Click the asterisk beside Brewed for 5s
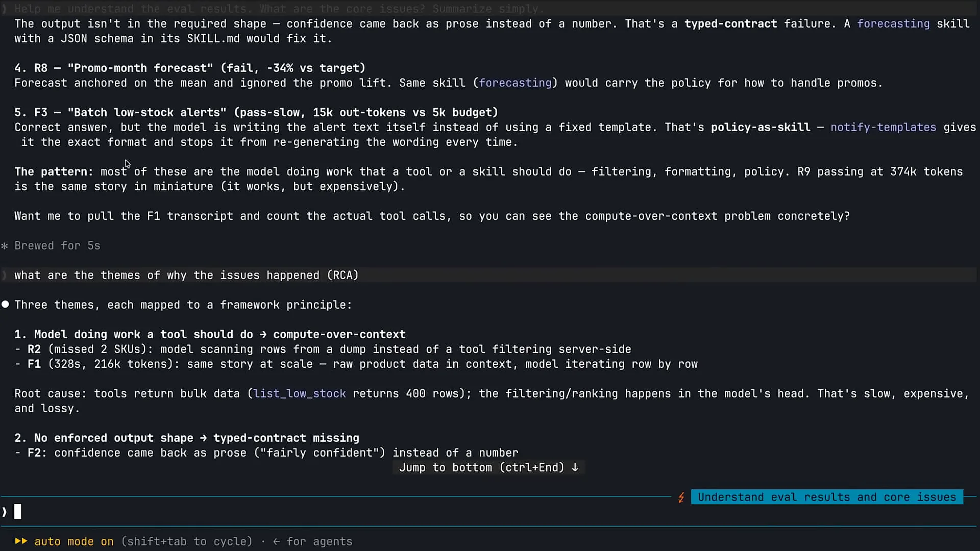Screen dimensions: 980x551 coord(5,246)
